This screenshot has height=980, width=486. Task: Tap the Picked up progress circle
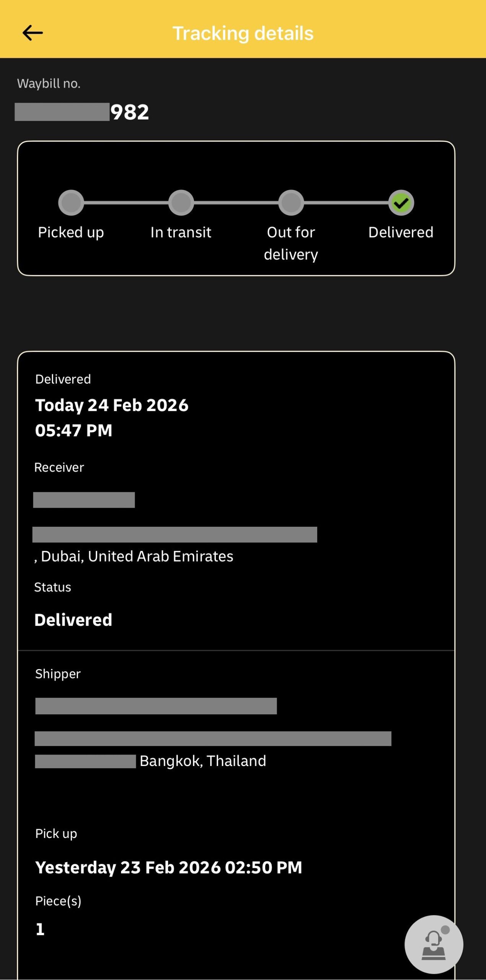point(71,203)
